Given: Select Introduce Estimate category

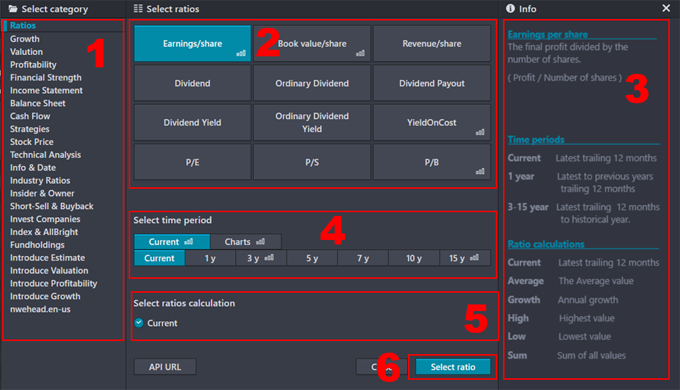Looking at the screenshot, I should point(47,258).
